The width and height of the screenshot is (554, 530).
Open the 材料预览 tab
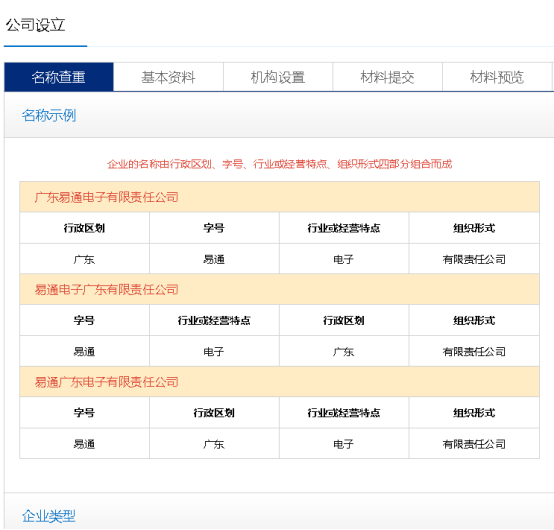click(x=497, y=77)
